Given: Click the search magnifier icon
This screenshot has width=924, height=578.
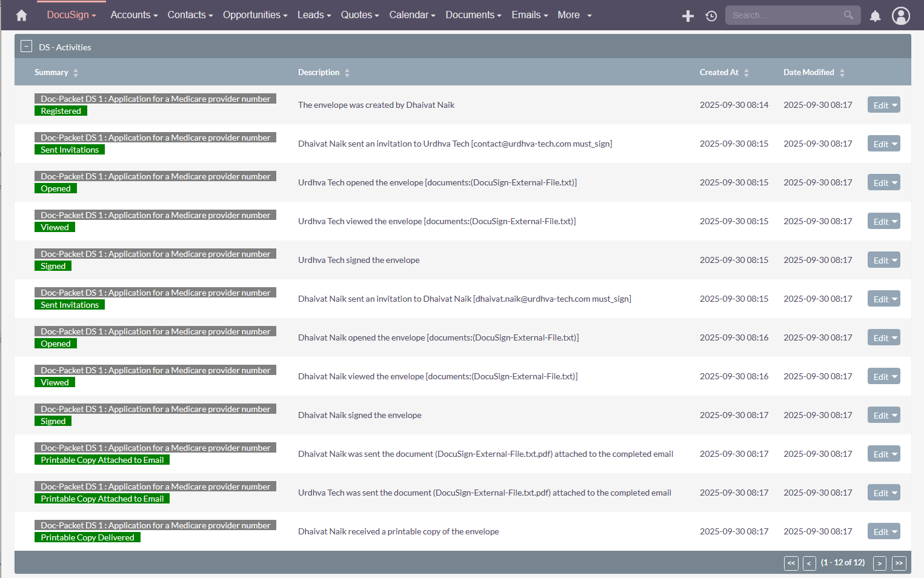Looking at the screenshot, I should tap(848, 15).
